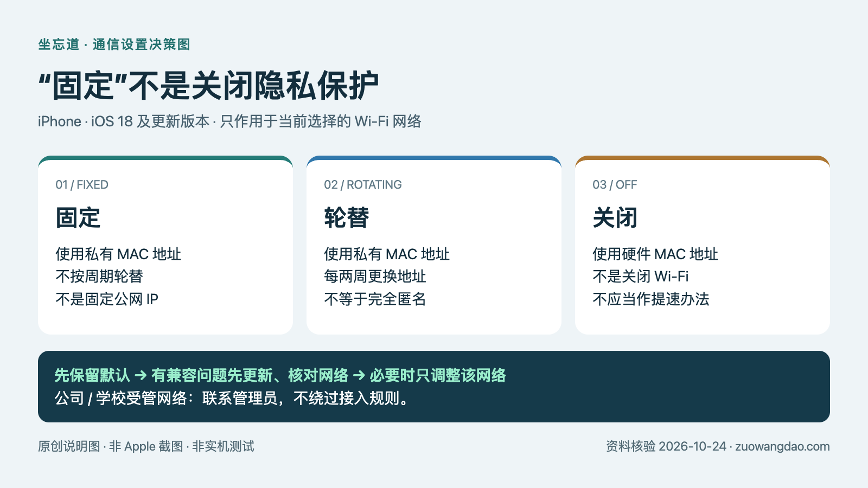
Task: Click the green line starting 先保留默认
Action: tap(280, 375)
